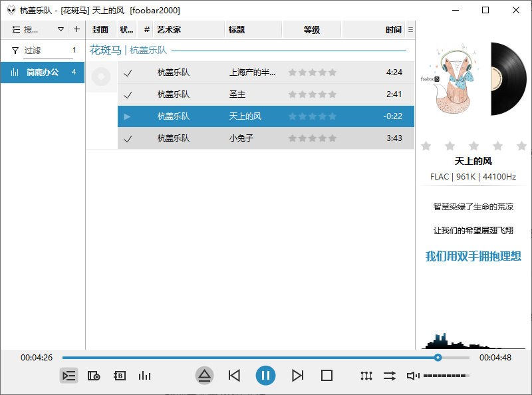Open the search box dropdown arrow

pos(61,29)
